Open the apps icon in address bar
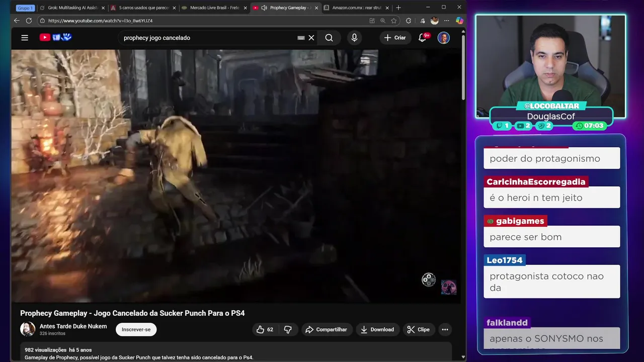The image size is (644, 362). (x=372, y=21)
